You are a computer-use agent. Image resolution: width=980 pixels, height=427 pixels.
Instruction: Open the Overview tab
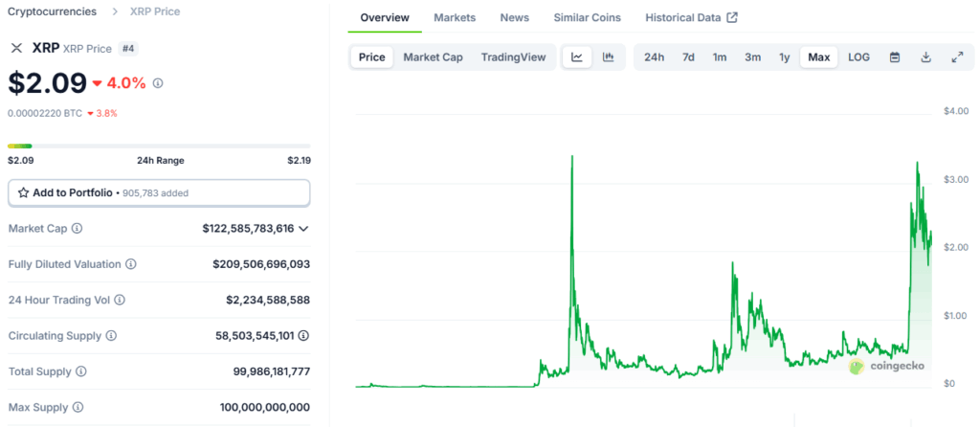tap(385, 17)
